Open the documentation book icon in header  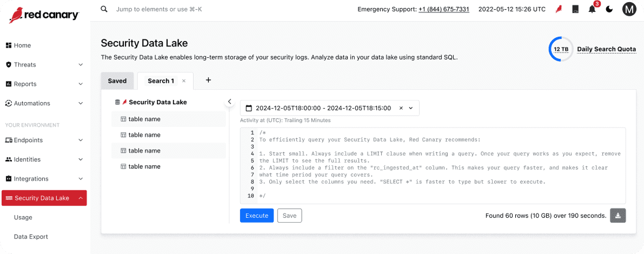[575, 9]
